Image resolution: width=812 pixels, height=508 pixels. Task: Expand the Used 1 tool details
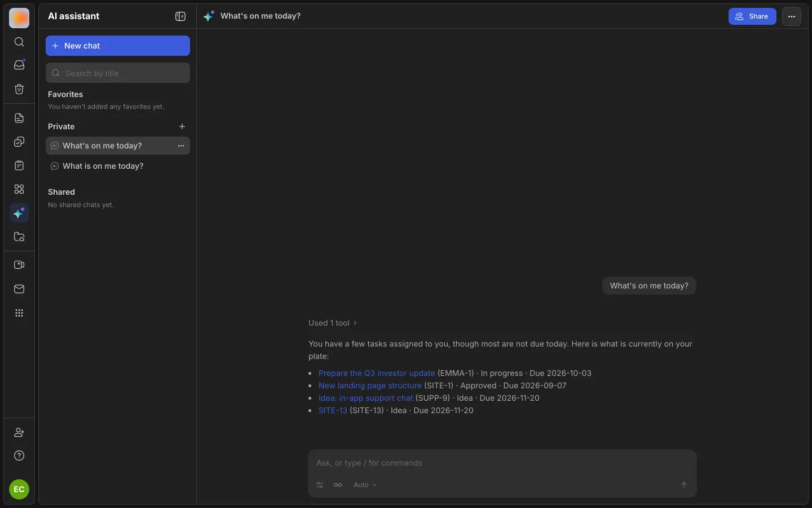(333, 323)
